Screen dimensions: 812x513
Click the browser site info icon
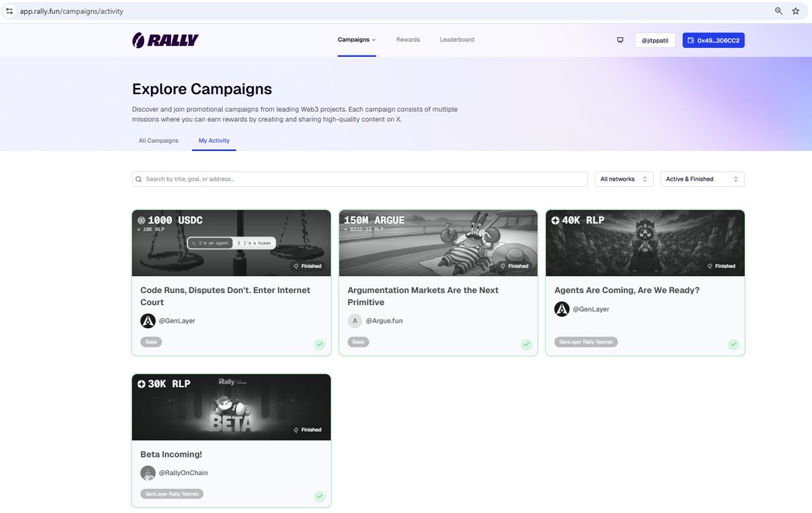(9, 11)
